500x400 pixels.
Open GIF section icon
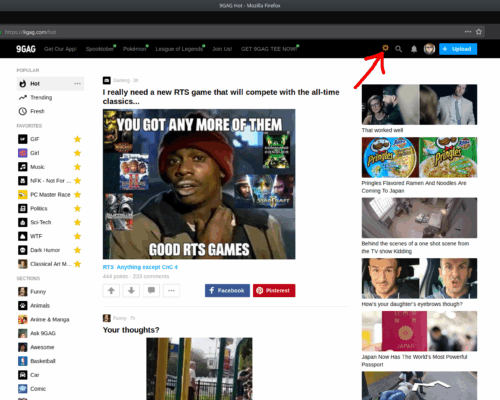(x=22, y=139)
